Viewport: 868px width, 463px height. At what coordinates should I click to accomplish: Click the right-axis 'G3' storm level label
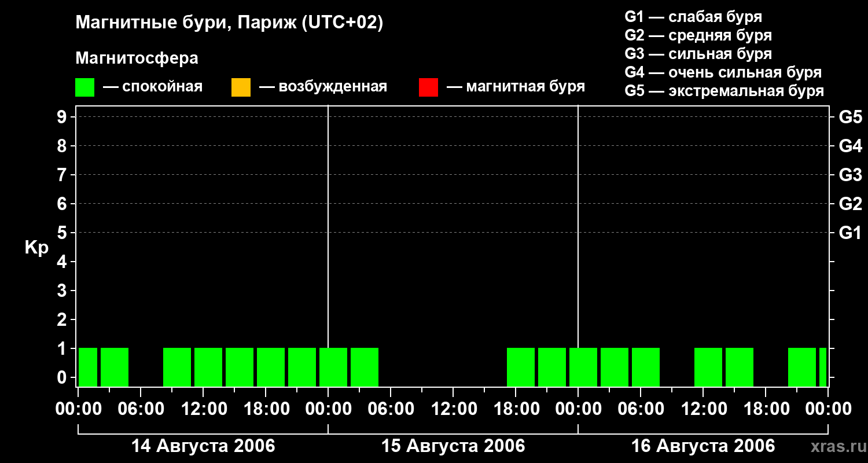[851, 175]
